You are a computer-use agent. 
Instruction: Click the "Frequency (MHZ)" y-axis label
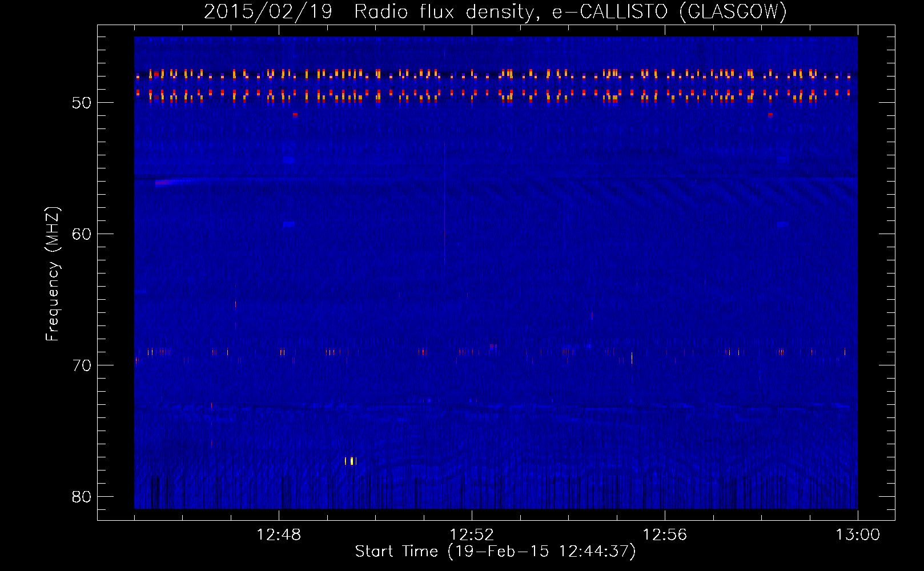tap(53, 274)
